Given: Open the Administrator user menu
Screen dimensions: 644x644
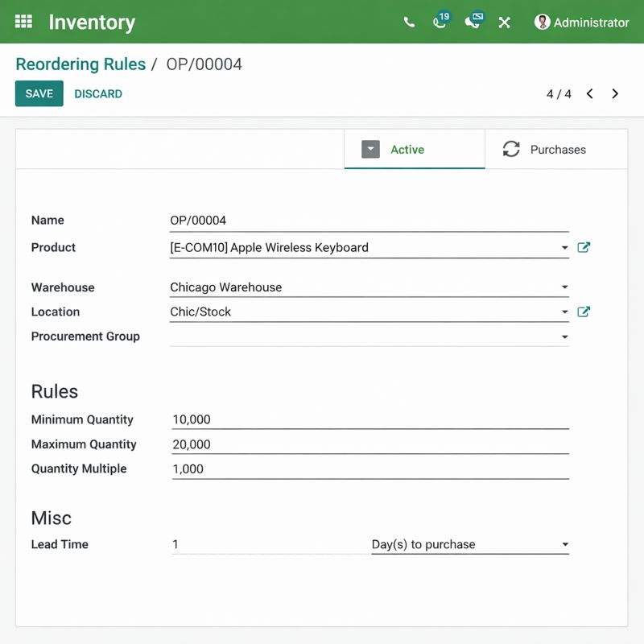Looking at the screenshot, I should [582, 23].
